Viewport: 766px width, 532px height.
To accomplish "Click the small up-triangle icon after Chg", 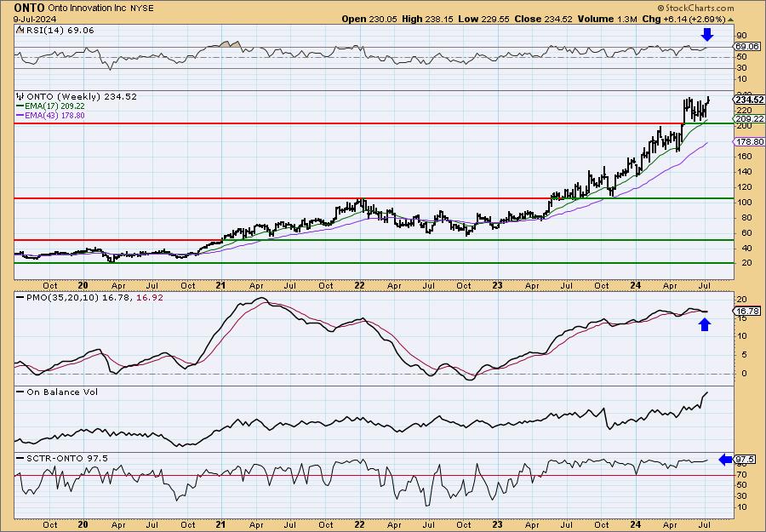I will [730, 20].
